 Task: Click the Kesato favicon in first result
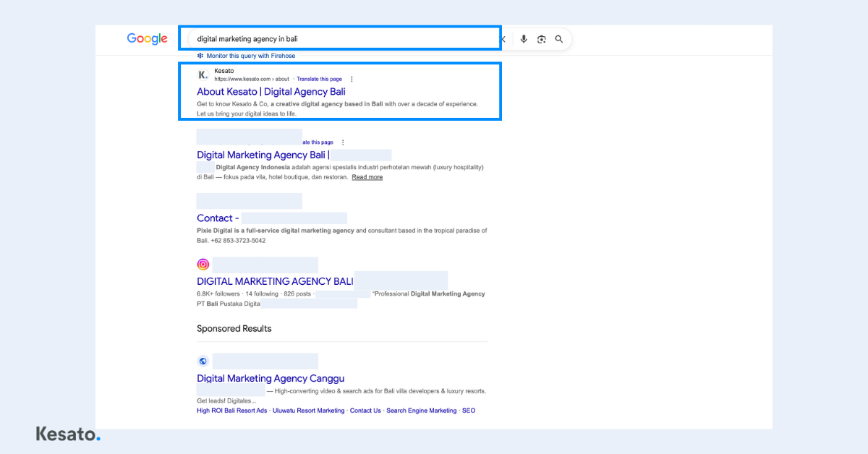pos(203,74)
